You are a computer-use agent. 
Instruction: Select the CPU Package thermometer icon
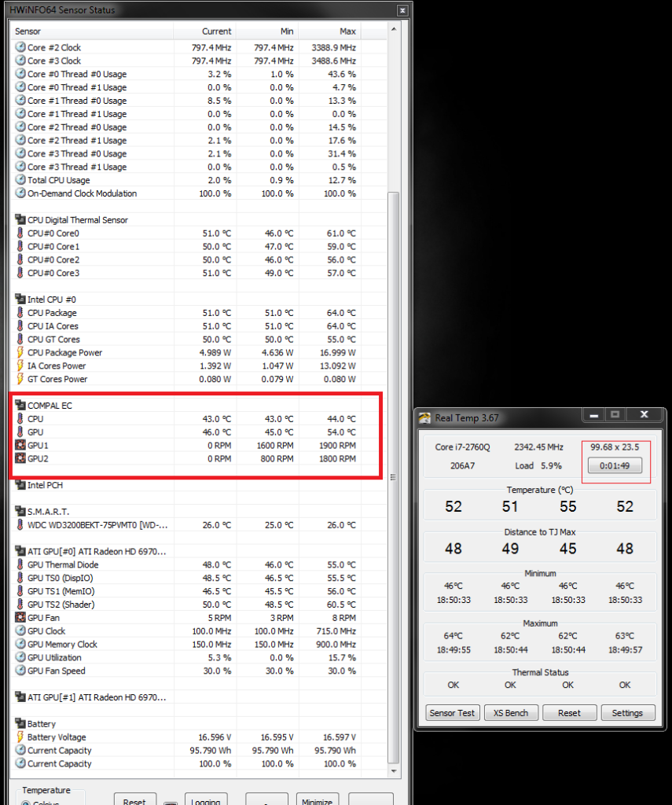20,313
